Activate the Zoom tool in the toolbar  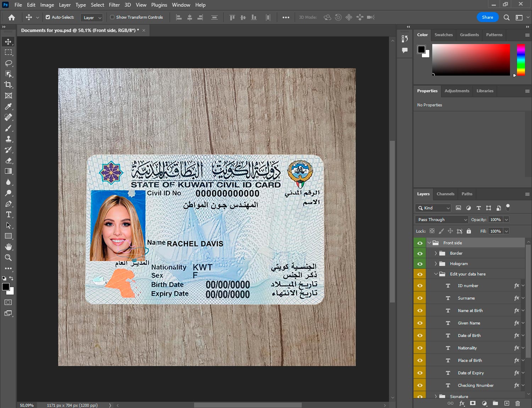point(8,258)
